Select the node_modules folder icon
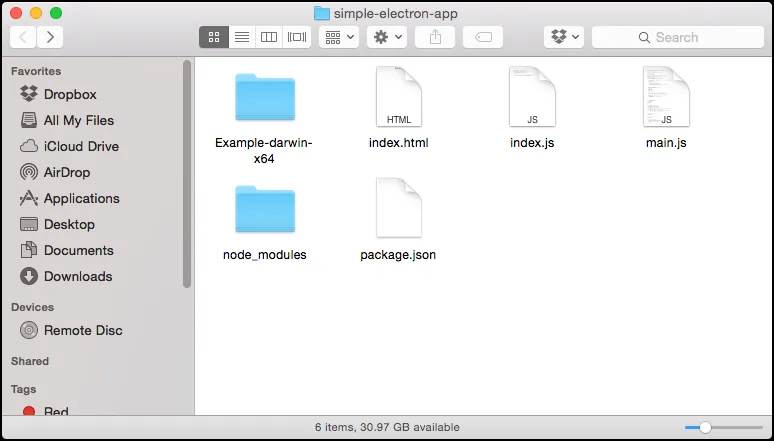The image size is (774, 441). click(265, 209)
